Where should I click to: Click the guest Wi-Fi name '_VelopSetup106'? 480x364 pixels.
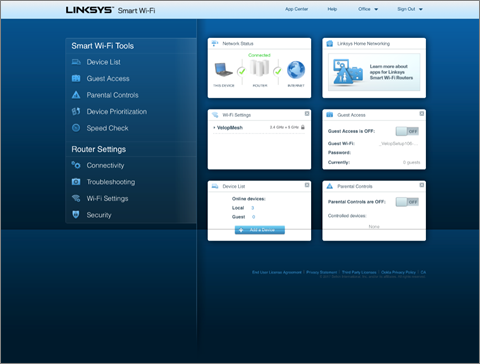pos(399,144)
